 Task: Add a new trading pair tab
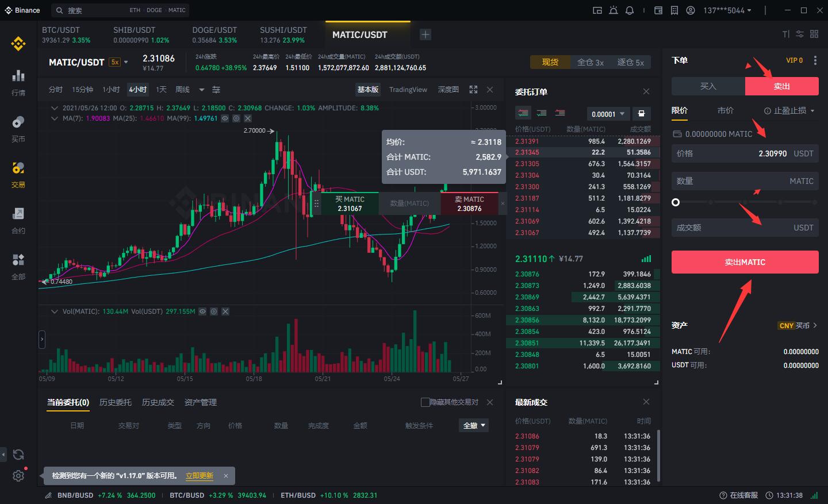coord(425,34)
